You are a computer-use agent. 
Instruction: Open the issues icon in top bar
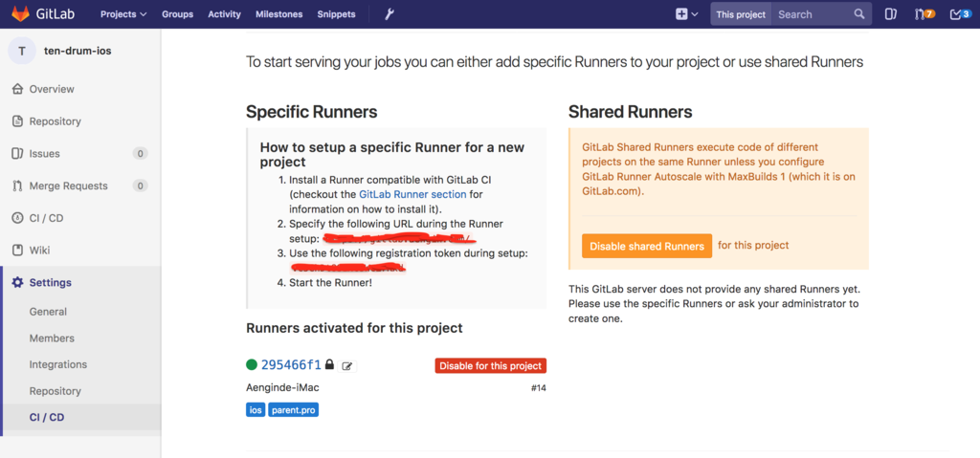891,13
